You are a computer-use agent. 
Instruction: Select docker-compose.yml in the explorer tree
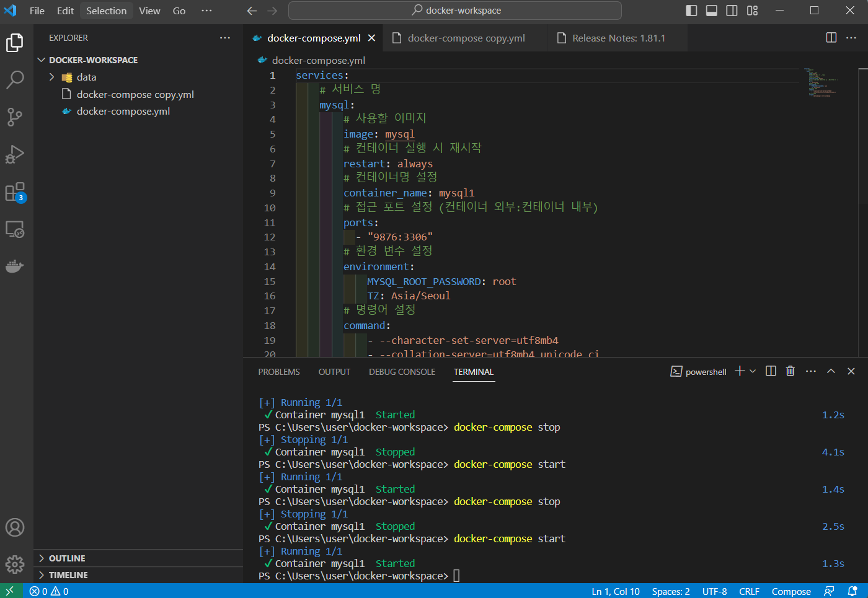click(123, 111)
